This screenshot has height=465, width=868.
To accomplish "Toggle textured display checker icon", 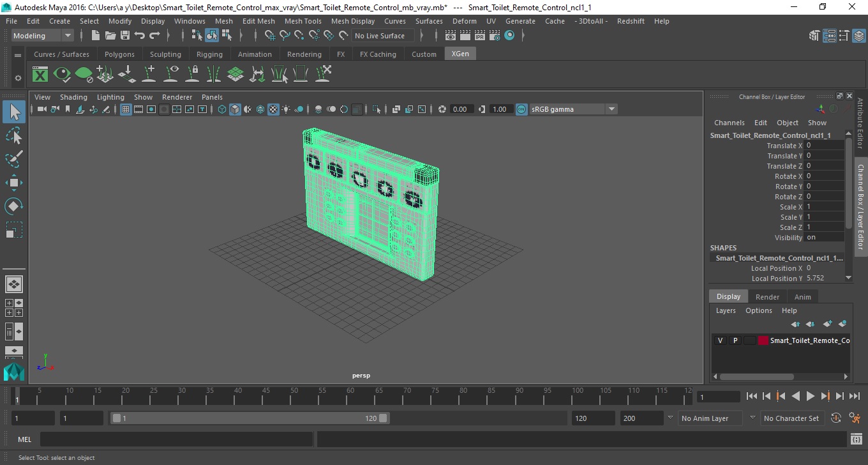I will click(273, 109).
